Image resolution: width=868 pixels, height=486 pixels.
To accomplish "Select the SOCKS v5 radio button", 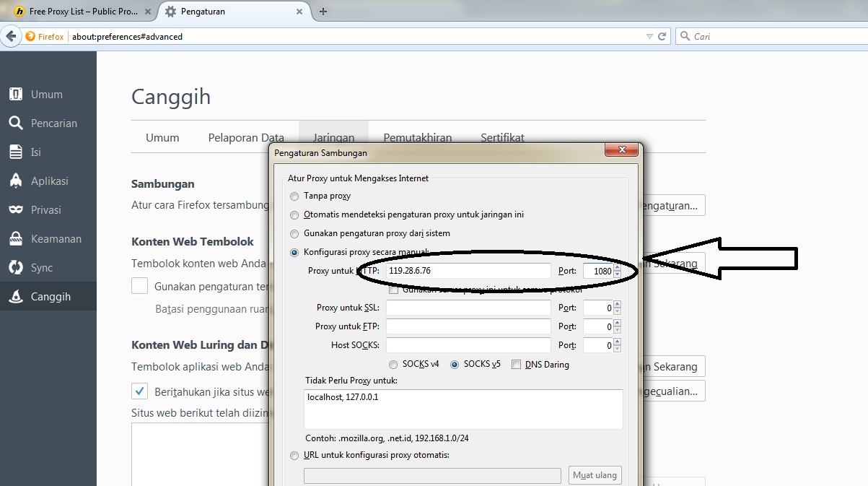I will pyautogui.click(x=455, y=365).
